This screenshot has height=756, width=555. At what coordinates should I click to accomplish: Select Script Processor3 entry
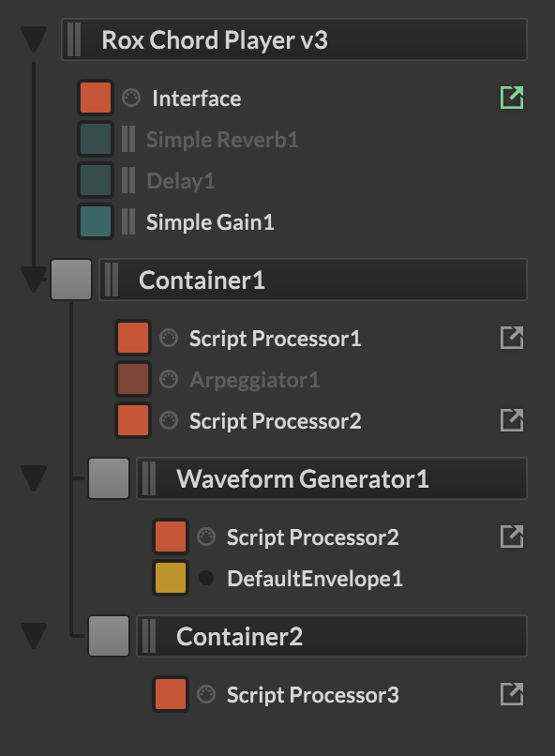coord(313,695)
